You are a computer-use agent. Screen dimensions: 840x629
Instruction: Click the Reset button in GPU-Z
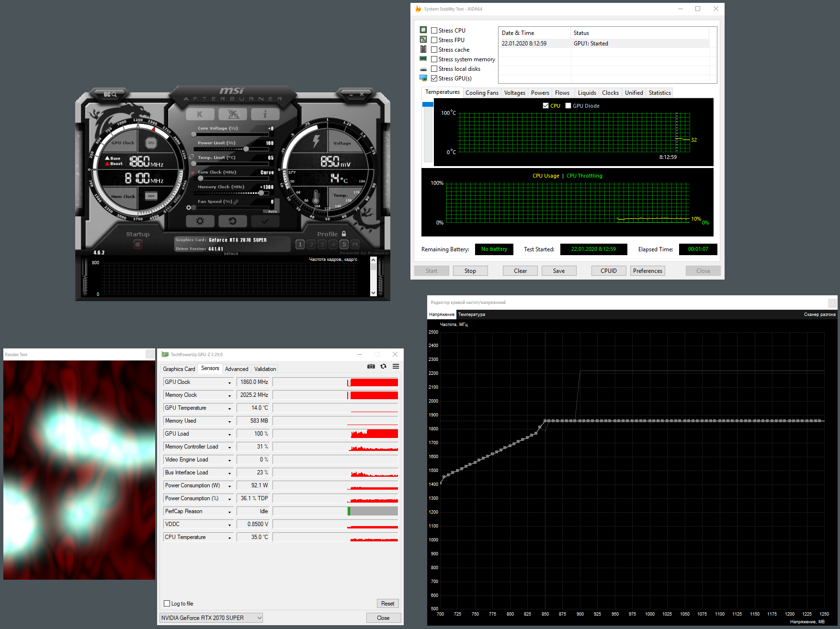[387, 604]
